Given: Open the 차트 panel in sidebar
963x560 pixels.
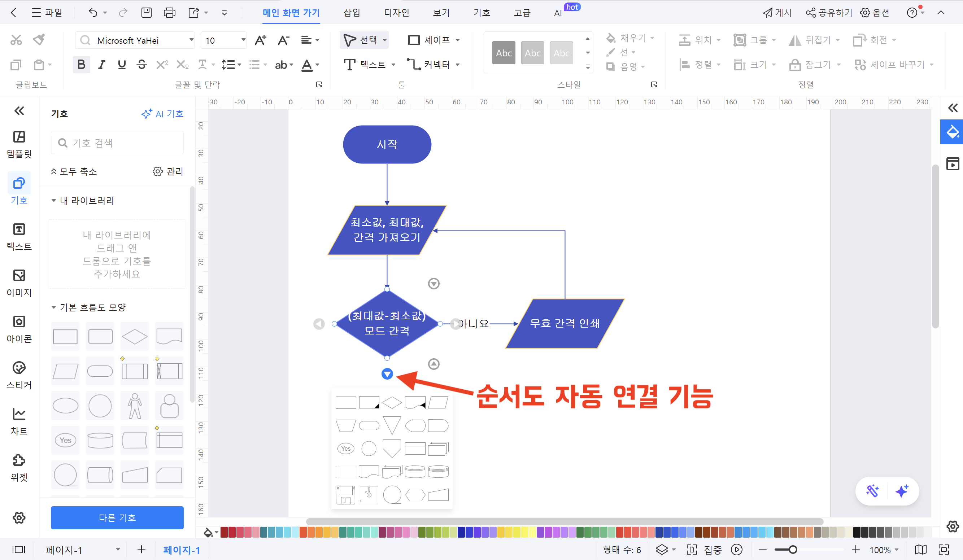Looking at the screenshot, I should pyautogui.click(x=19, y=420).
